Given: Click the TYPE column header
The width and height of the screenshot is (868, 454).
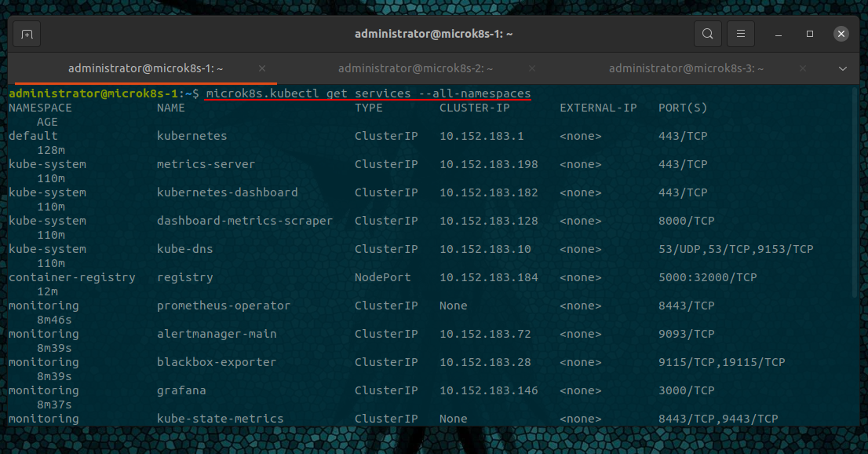Looking at the screenshot, I should pyautogui.click(x=369, y=108).
